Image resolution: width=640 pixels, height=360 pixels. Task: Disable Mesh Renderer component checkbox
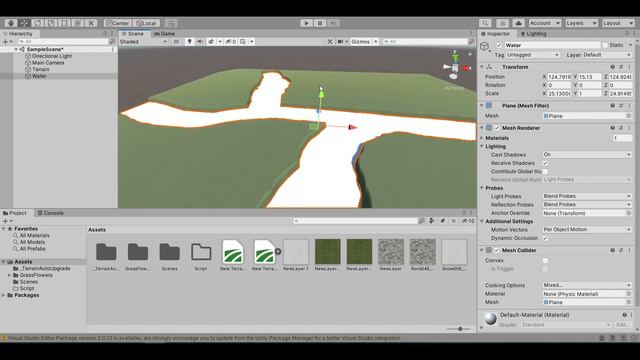497,128
